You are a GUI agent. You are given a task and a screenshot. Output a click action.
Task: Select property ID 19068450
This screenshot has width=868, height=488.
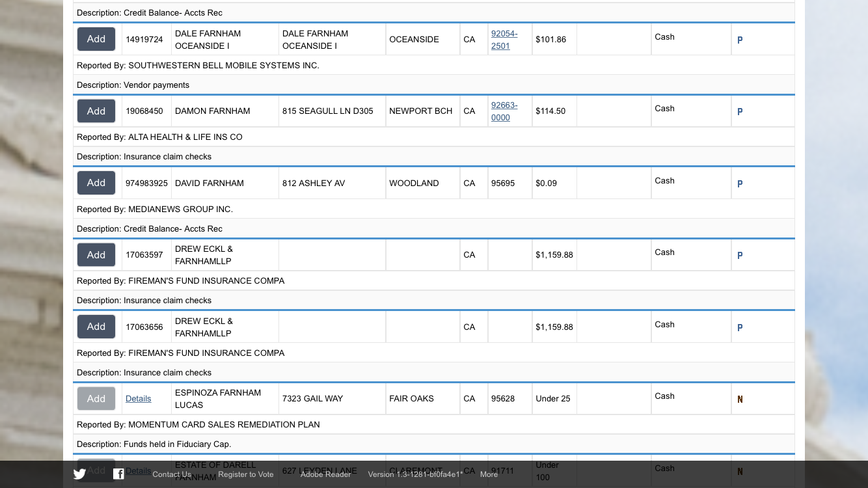144,111
